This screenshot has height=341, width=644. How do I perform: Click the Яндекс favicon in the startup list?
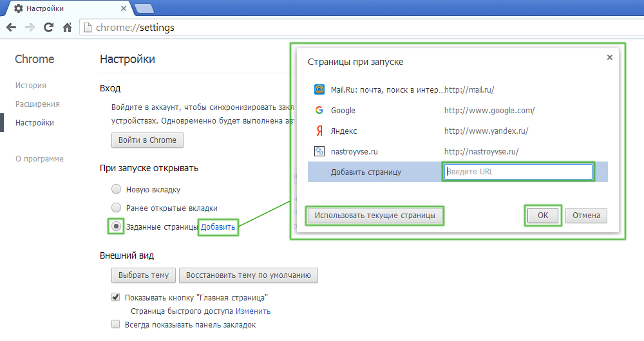(x=319, y=131)
